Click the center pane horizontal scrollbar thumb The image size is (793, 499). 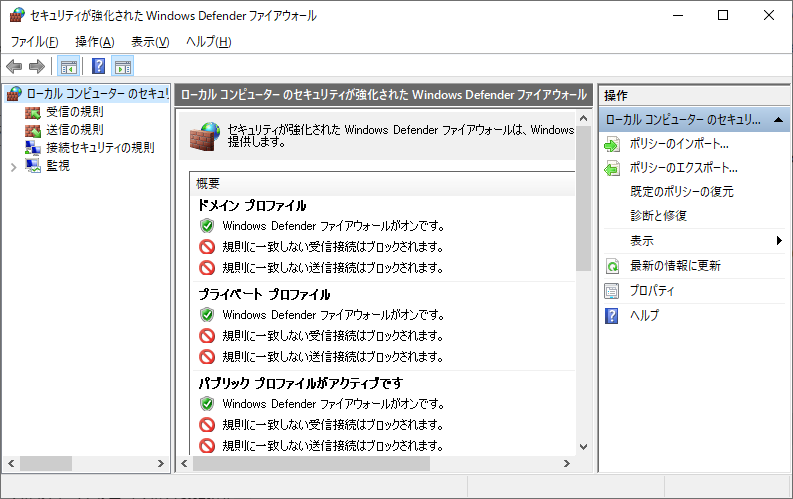pos(311,464)
